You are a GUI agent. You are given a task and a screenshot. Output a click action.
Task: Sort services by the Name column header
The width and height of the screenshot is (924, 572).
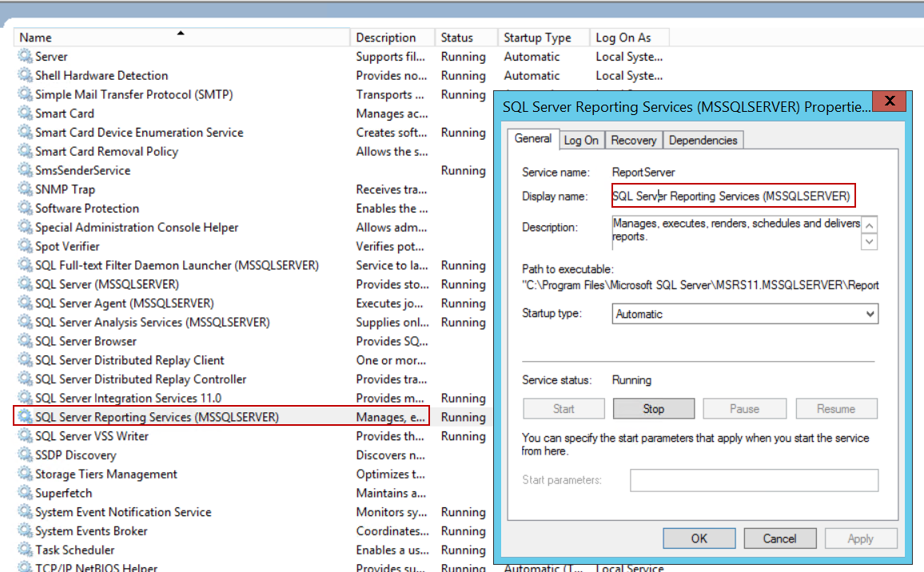[x=181, y=38]
